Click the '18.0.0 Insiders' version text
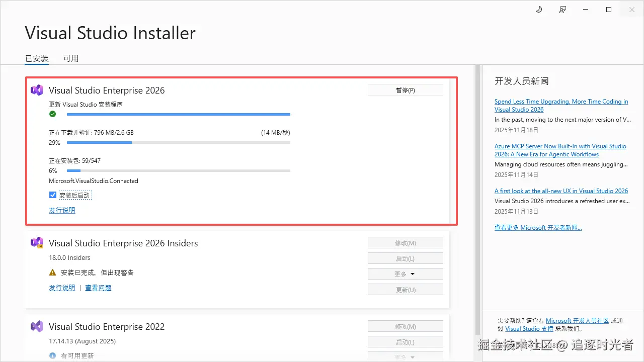Image resolution: width=644 pixels, height=362 pixels. tap(69, 257)
